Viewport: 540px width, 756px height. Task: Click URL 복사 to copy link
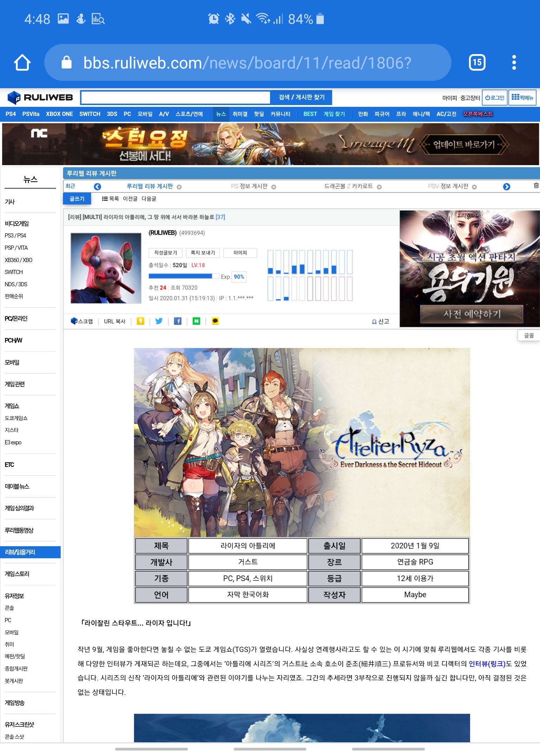(115, 321)
